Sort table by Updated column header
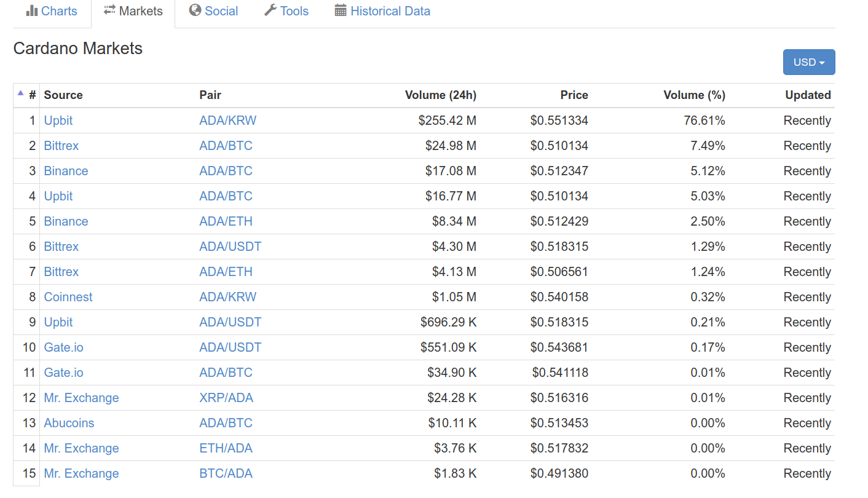Viewport: 868px width, 498px height. coord(808,95)
